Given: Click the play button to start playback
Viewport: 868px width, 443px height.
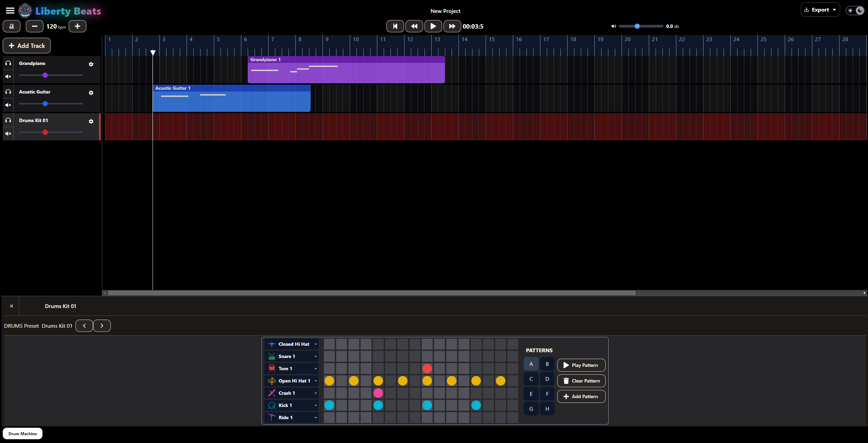Looking at the screenshot, I should pos(433,26).
